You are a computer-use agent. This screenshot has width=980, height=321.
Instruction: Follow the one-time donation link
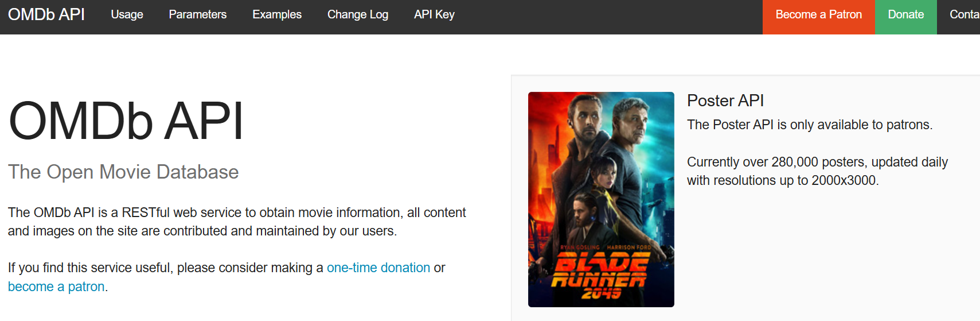378,268
